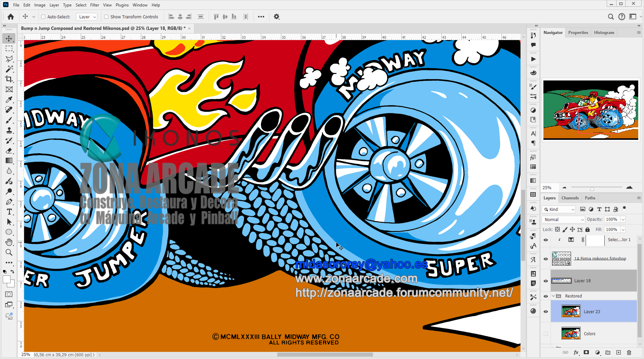Select the Zoom tool
This screenshot has height=359, width=644.
click(x=9, y=252)
